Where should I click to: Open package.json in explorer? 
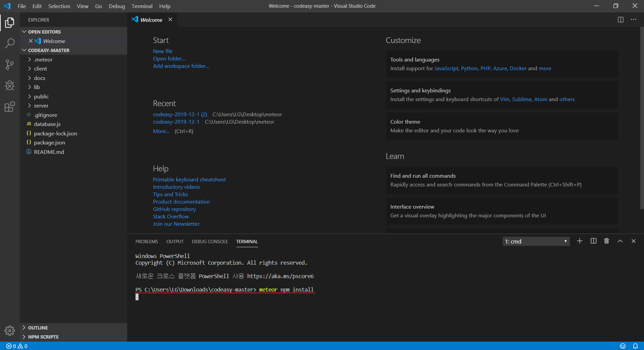point(73,142)
